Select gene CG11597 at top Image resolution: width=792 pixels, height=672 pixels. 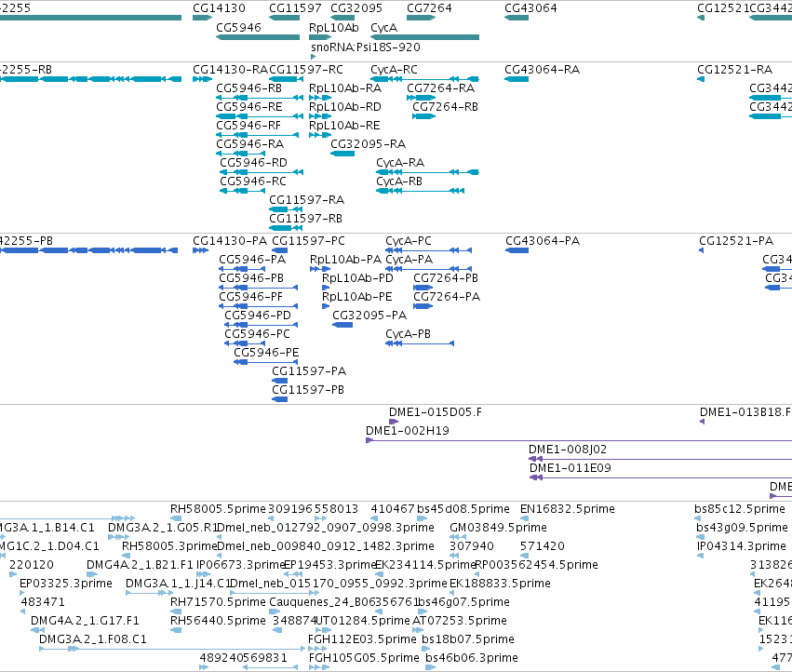(295, 8)
